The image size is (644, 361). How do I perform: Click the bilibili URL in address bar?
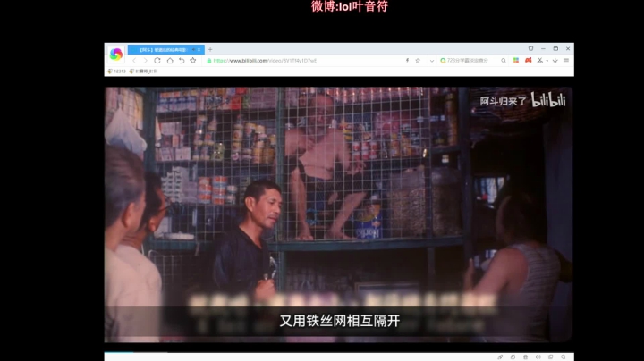(265, 61)
